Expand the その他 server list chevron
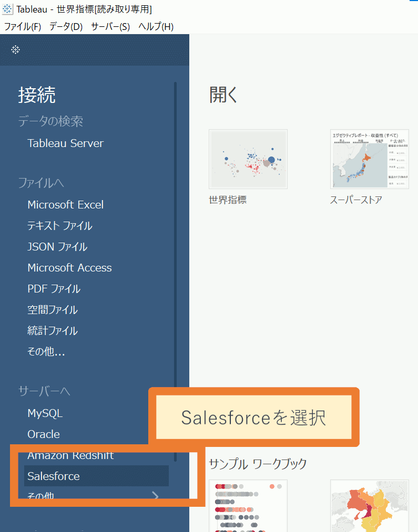 coord(156,496)
